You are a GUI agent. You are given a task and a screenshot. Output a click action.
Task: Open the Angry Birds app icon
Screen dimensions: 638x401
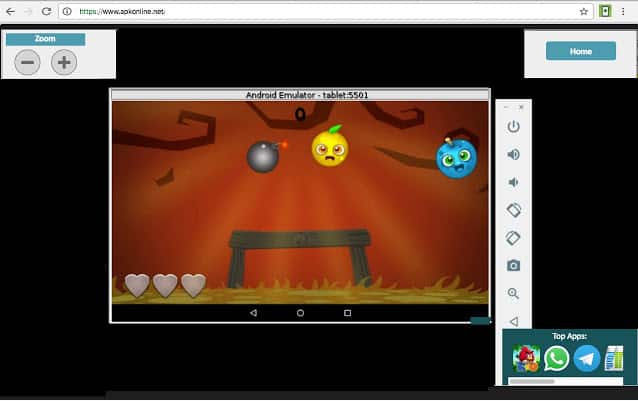[527, 358]
